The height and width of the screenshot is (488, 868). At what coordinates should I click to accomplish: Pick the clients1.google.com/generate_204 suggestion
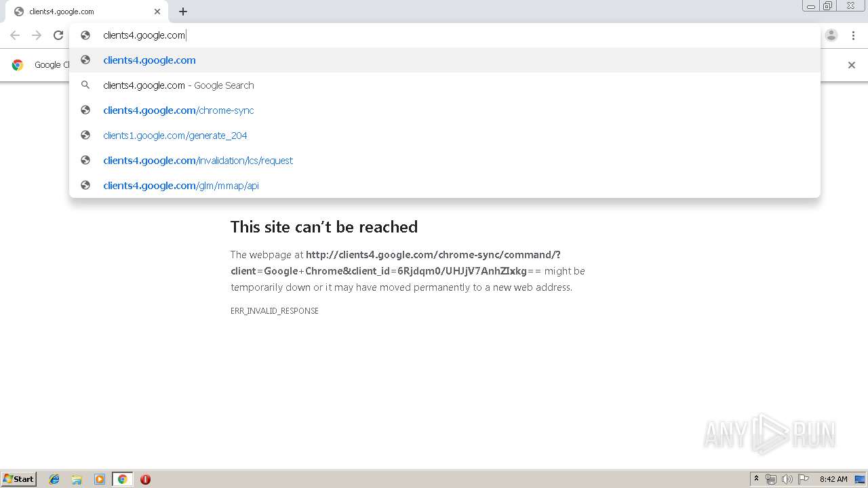click(x=445, y=136)
